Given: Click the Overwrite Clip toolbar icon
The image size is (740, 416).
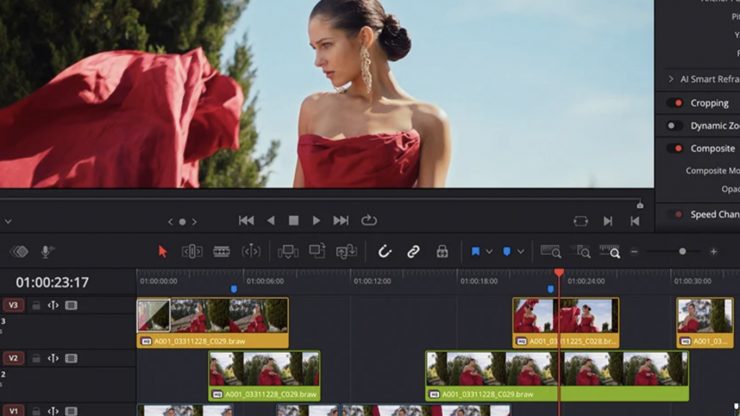Looking at the screenshot, I should [x=317, y=251].
